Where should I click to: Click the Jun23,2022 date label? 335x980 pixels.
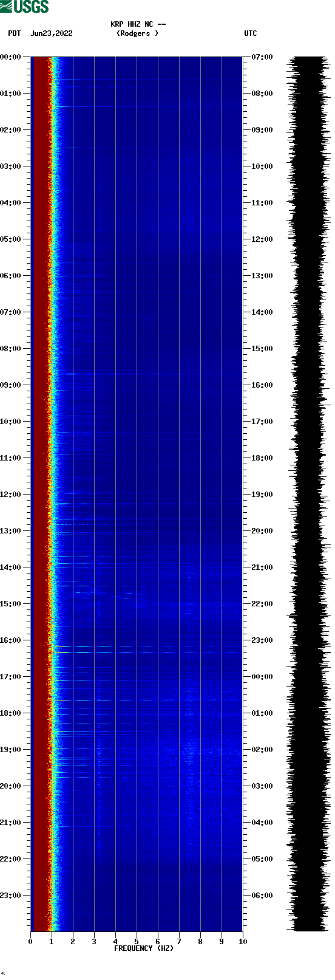(x=52, y=33)
